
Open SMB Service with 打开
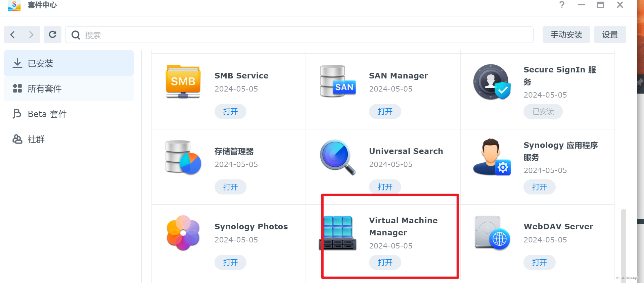pos(230,112)
